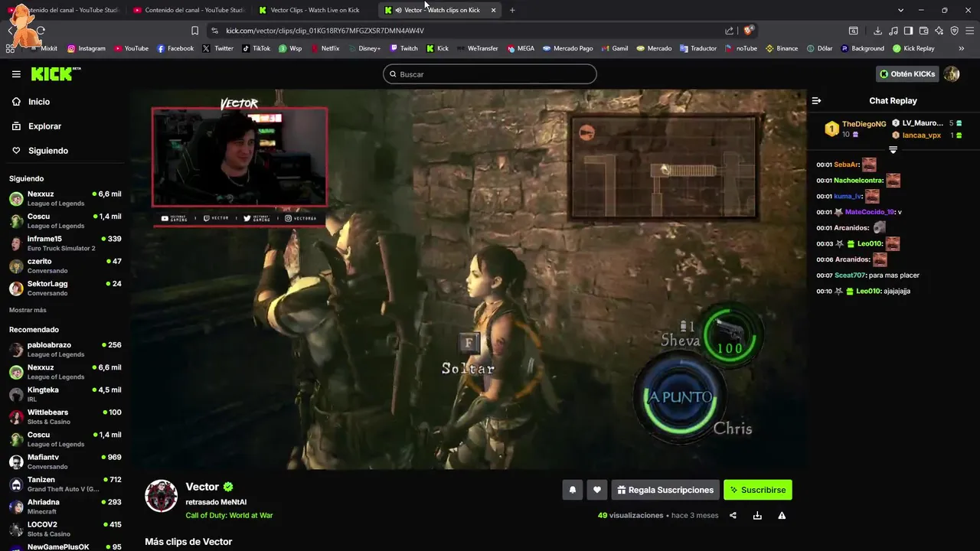Image resolution: width=980 pixels, height=551 pixels.
Task: Open Nexxuz channel under Siguiendo
Action: click(65, 198)
